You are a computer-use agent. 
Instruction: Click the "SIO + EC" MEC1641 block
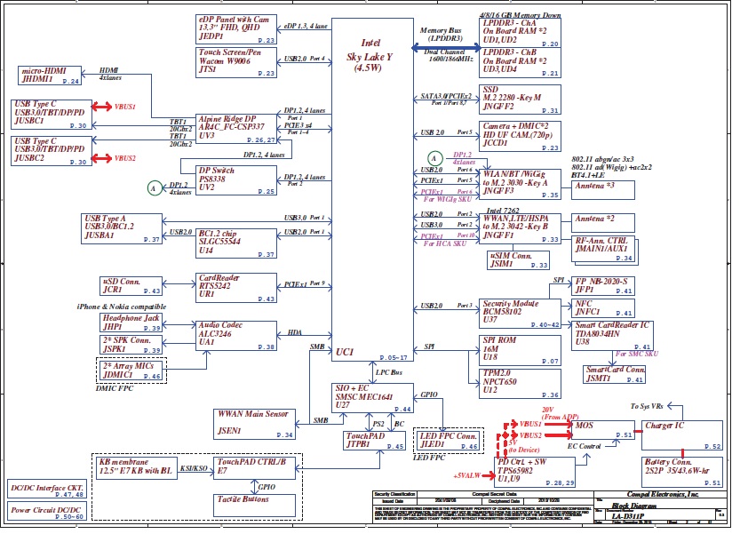(x=373, y=398)
